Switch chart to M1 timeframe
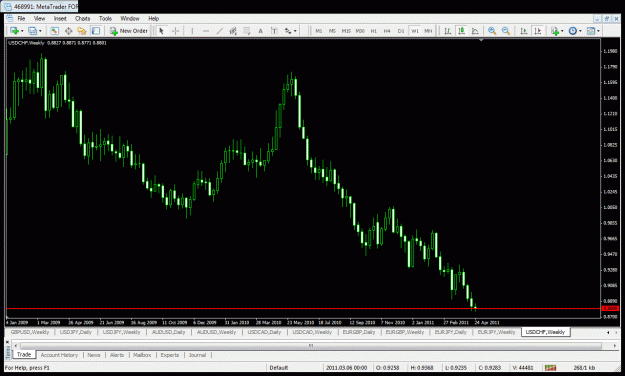Screen dimensions: 625x376 pyautogui.click(x=319, y=31)
